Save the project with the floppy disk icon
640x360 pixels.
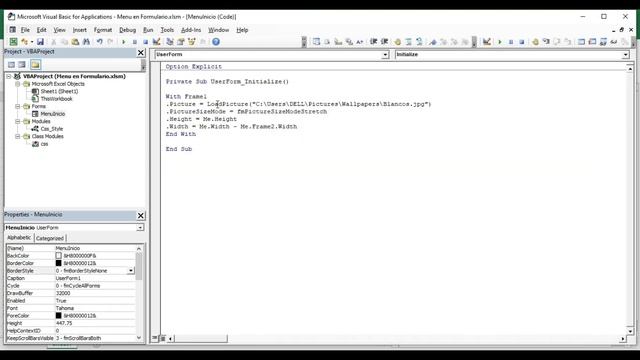[x=40, y=42]
